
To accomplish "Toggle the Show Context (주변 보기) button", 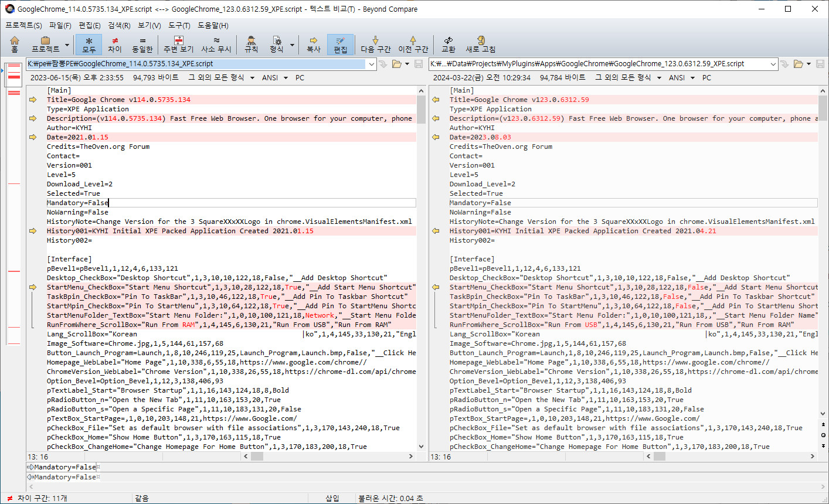I will [x=179, y=44].
